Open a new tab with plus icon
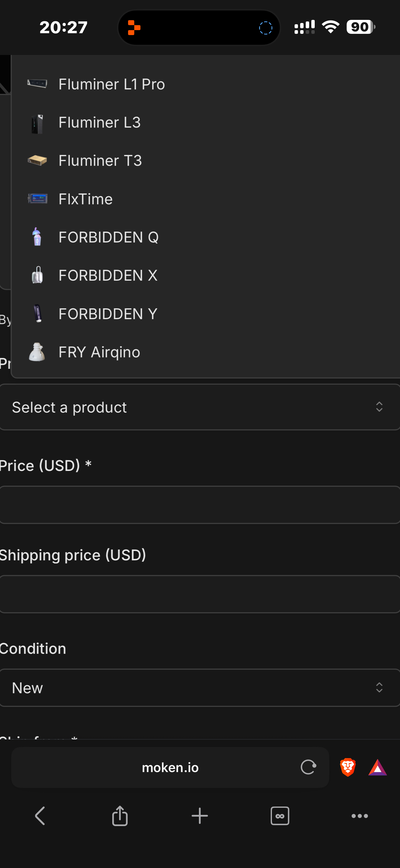 point(200,816)
